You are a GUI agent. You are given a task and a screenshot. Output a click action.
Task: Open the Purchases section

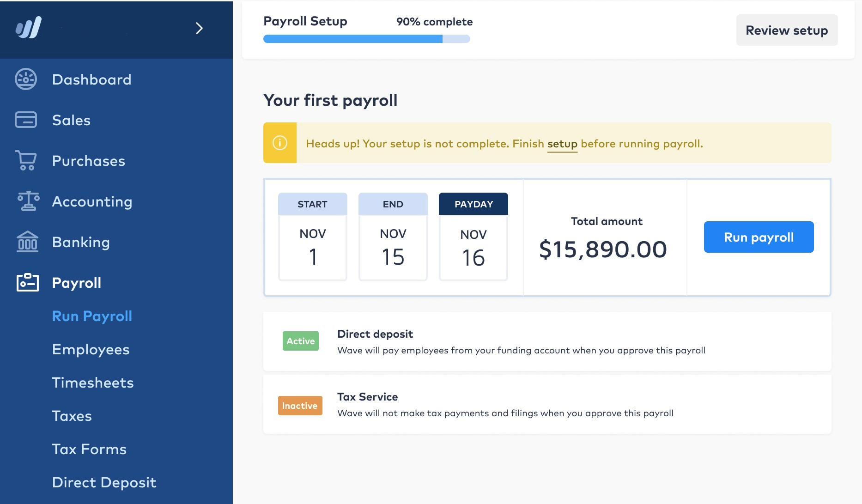pos(89,161)
